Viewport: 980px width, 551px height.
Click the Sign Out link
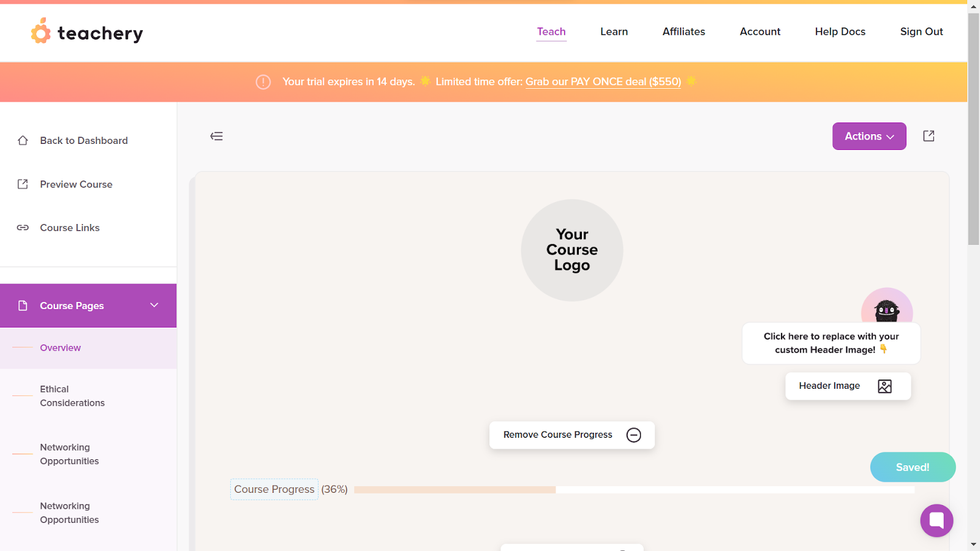click(x=921, y=31)
